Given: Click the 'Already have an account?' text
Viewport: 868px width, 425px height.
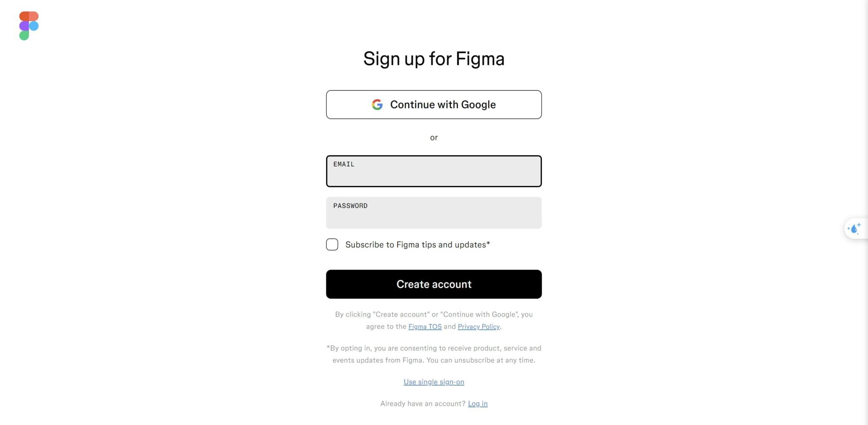Looking at the screenshot, I should (423, 403).
